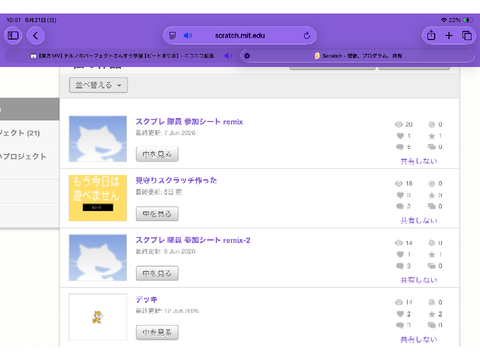Click studio stack icon in デッキ row
This screenshot has width=480, height=360.
pyautogui.click(x=432, y=325)
